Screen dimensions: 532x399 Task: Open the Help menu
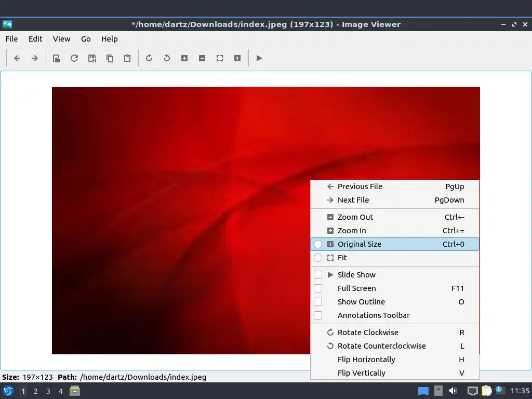109,39
